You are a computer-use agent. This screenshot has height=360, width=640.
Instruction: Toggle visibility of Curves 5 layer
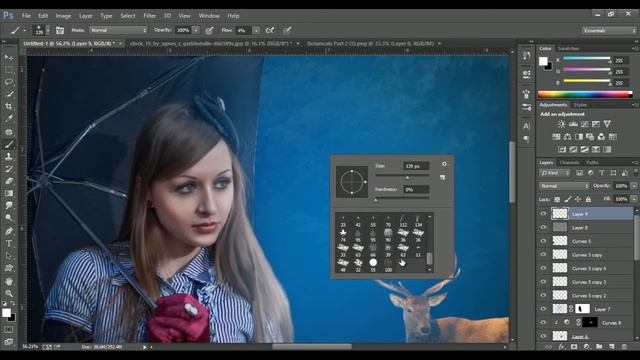point(543,241)
